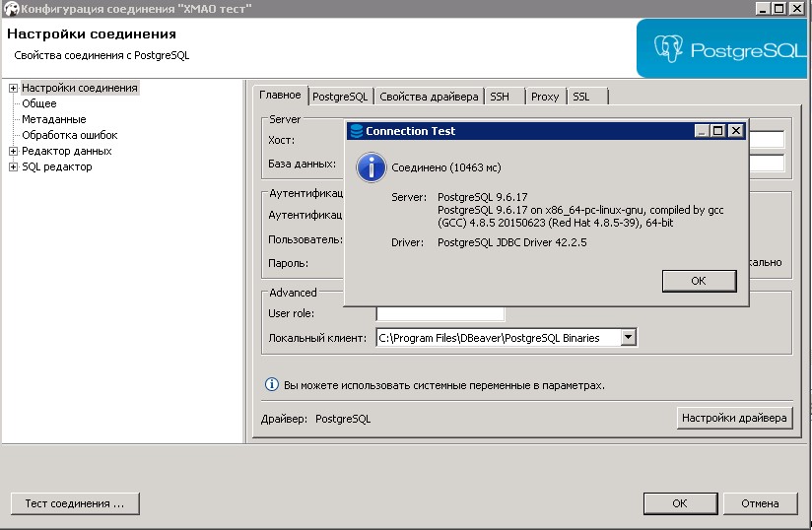
Task: Switch to the Главное tab
Action: pyautogui.click(x=280, y=96)
